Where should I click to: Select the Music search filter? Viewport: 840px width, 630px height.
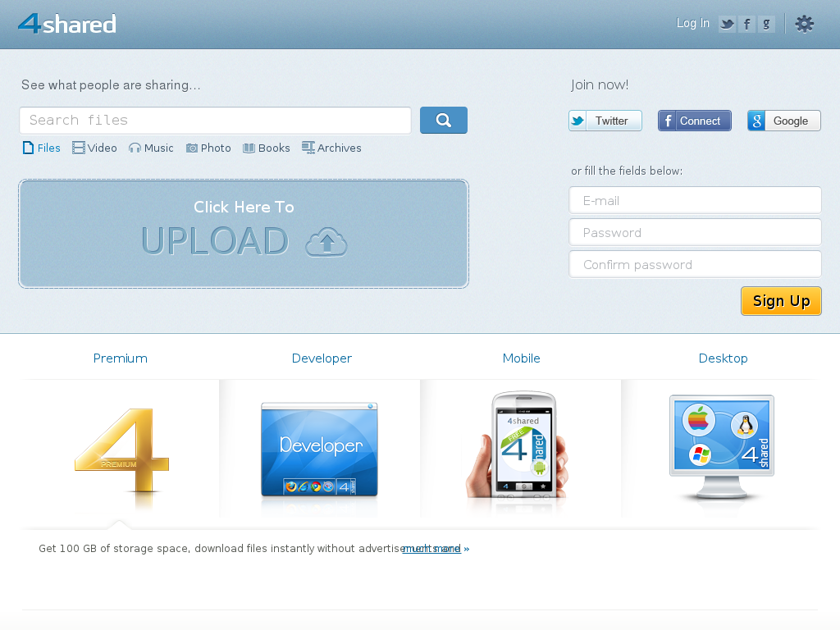click(x=151, y=148)
